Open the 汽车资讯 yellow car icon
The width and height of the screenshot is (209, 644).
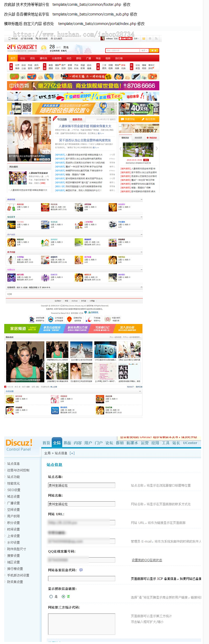[11, 225]
